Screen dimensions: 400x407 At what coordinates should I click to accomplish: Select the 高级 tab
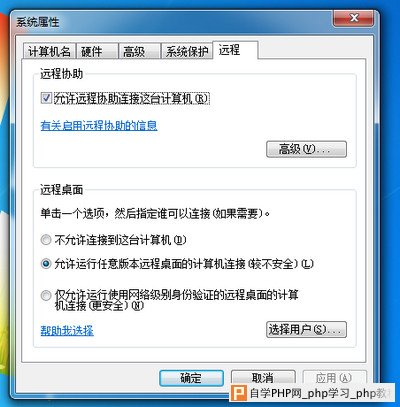(x=140, y=51)
